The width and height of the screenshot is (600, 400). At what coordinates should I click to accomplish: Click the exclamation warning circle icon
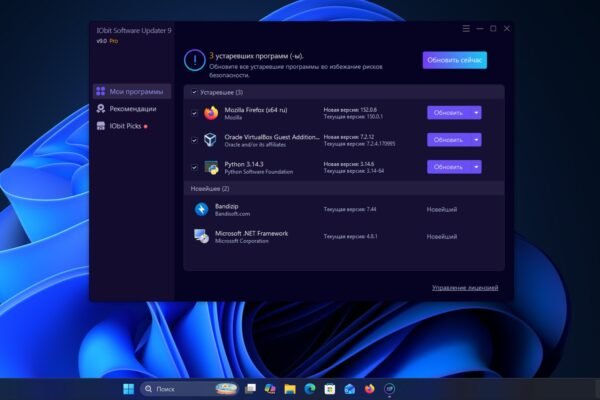[194, 60]
